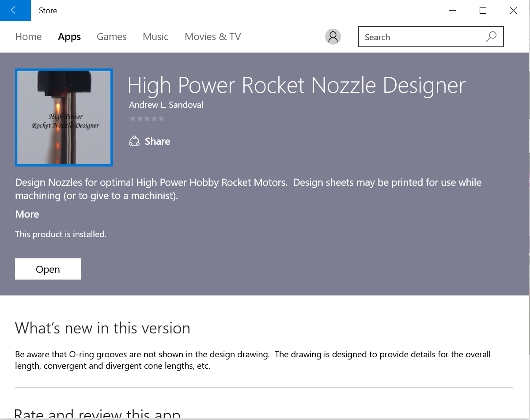Select the Apps tab
Screen dimensions: 530x420
[69, 37]
